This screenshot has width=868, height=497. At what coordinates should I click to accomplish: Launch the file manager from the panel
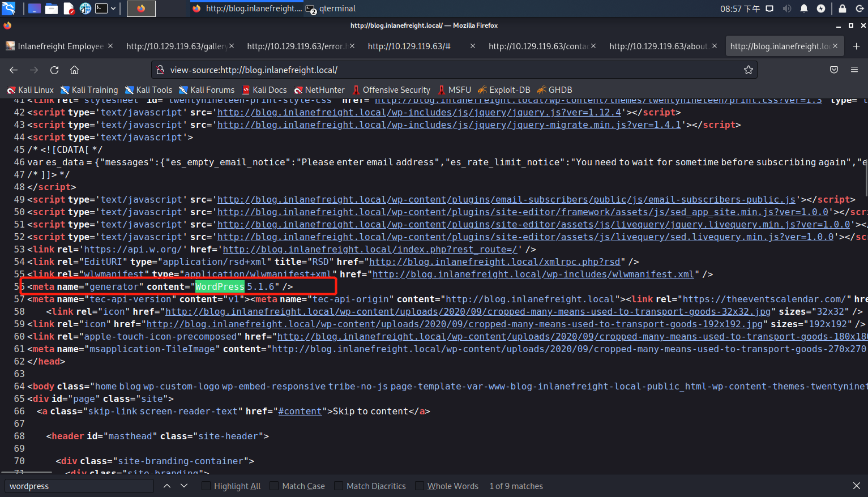(52, 8)
